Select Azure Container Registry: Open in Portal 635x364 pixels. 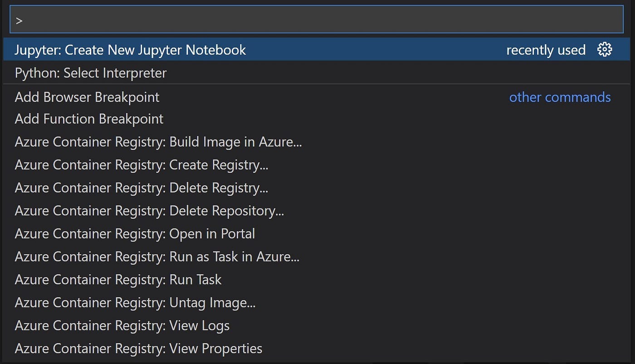coord(317,234)
